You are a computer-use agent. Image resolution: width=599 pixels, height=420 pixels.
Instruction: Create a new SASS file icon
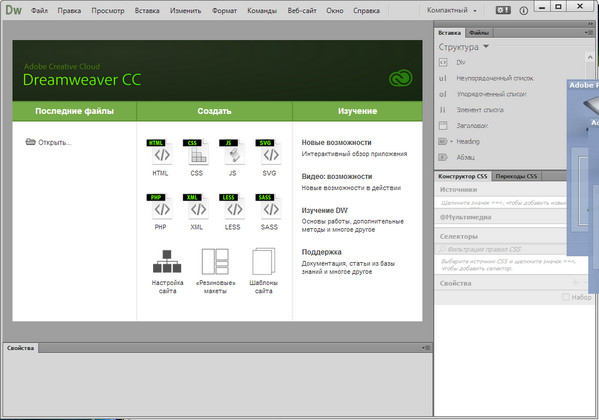click(269, 206)
